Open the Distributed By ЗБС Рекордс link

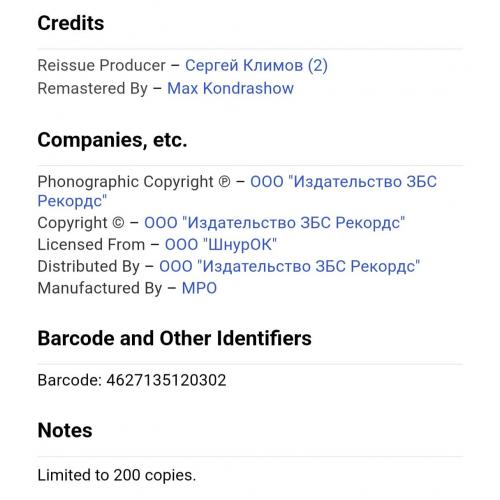(x=289, y=266)
